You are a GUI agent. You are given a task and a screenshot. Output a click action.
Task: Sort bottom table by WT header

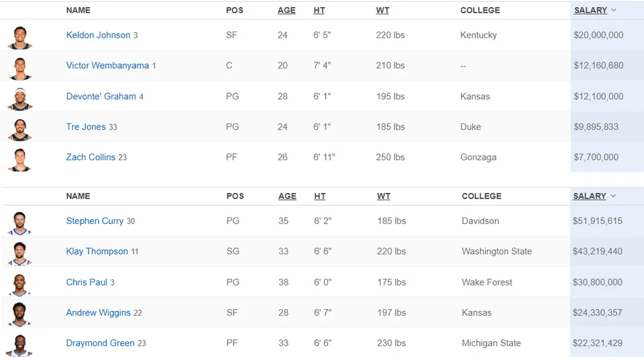coord(383,196)
